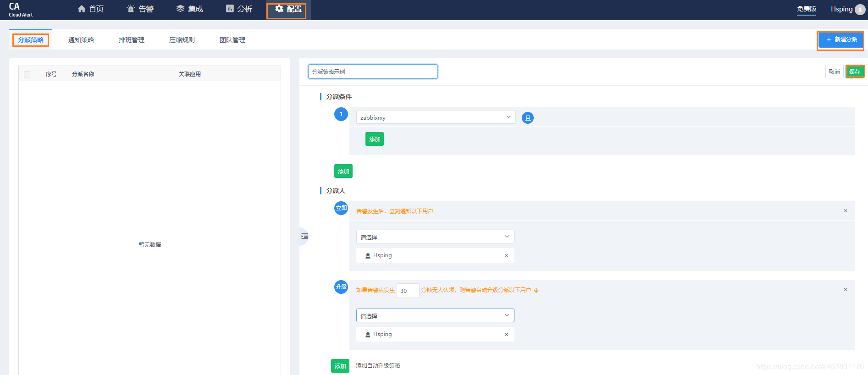Click the Hsping user entry under 立即
The height and width of the screenshot is (375, 868).
click(435, 255)
